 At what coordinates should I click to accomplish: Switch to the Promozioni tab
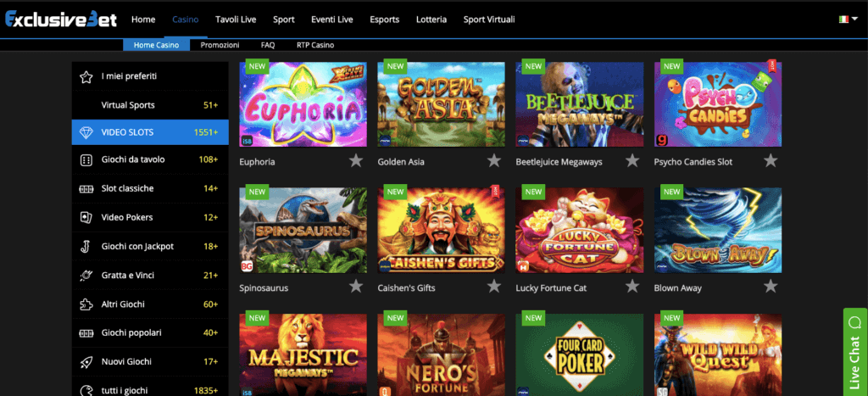220,46
